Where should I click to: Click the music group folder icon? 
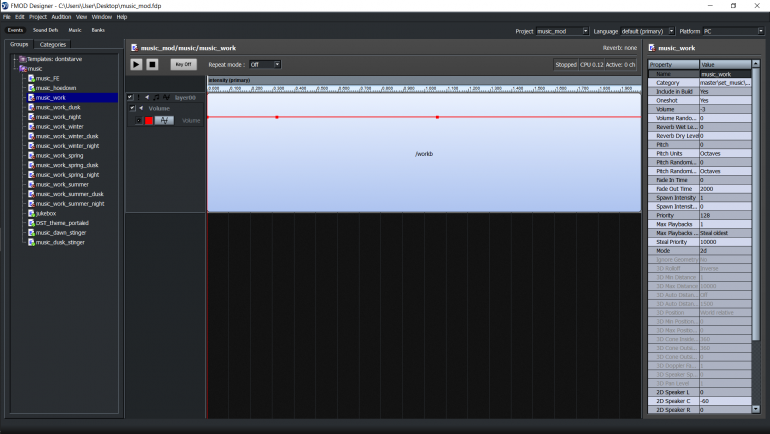(x=22, y=69)
